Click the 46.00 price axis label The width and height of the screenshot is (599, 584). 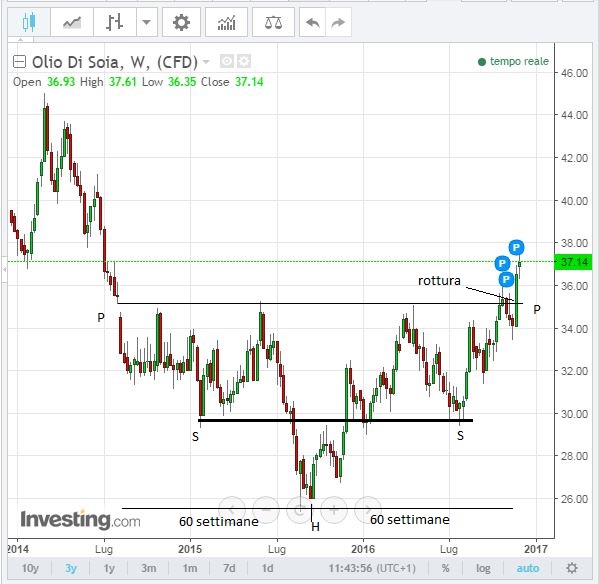[x=574, y=73]
